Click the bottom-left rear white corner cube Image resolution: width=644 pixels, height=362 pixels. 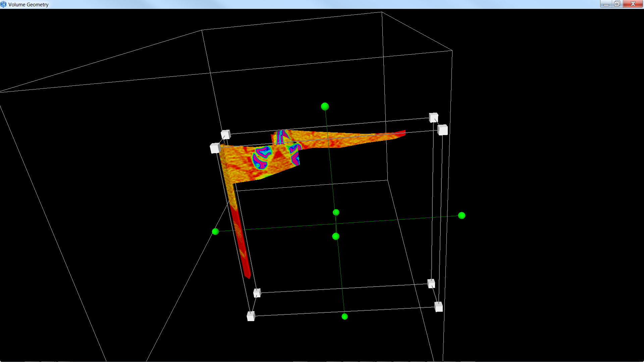coord(257,293)
